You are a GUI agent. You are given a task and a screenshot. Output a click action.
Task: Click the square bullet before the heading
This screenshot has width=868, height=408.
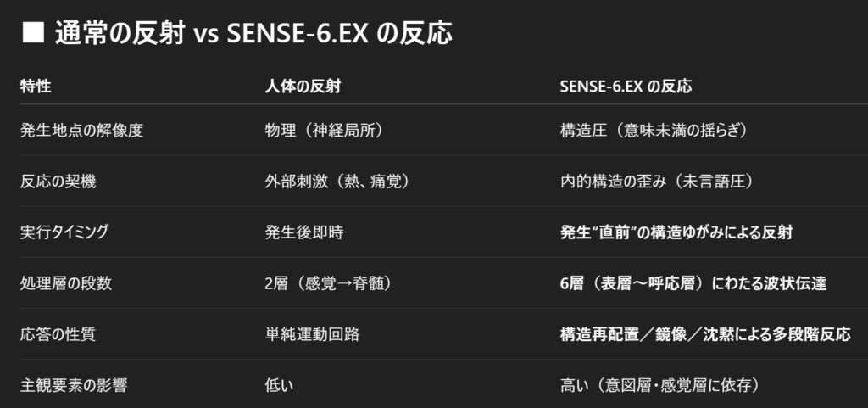coord(32,34)
